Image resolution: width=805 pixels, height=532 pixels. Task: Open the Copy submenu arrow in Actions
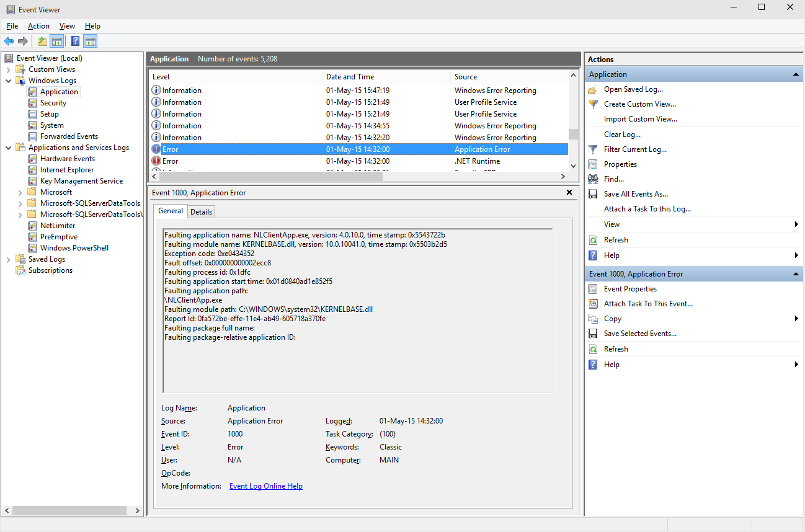click(796, 319)
